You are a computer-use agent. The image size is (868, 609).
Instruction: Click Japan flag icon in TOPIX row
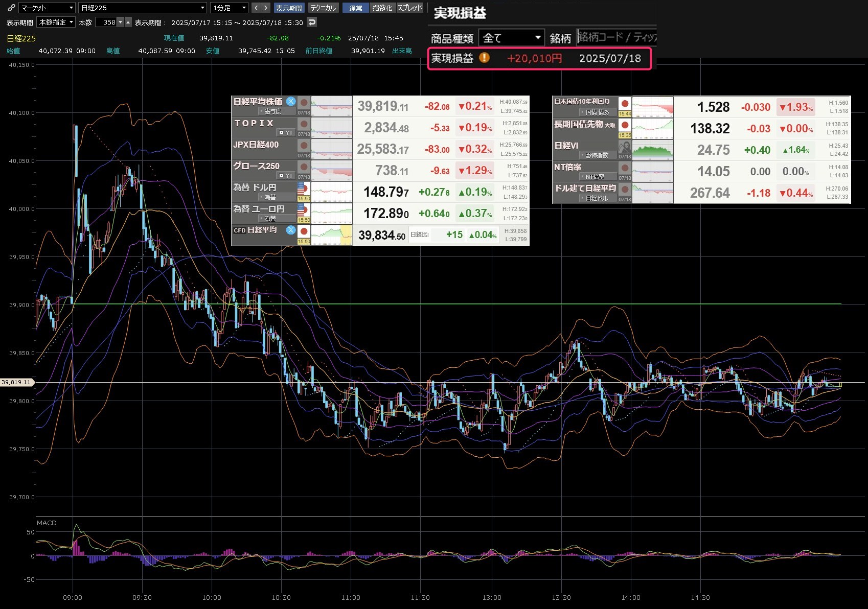coord(304,124)
